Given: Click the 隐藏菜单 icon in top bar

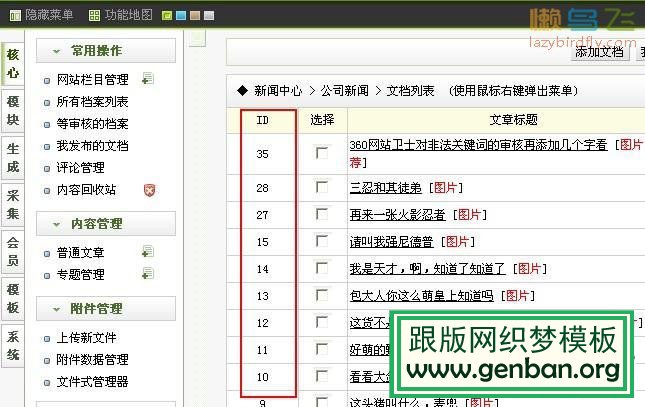Looking at the screenshot, I should pyautogui.click(x=14, y=15).
